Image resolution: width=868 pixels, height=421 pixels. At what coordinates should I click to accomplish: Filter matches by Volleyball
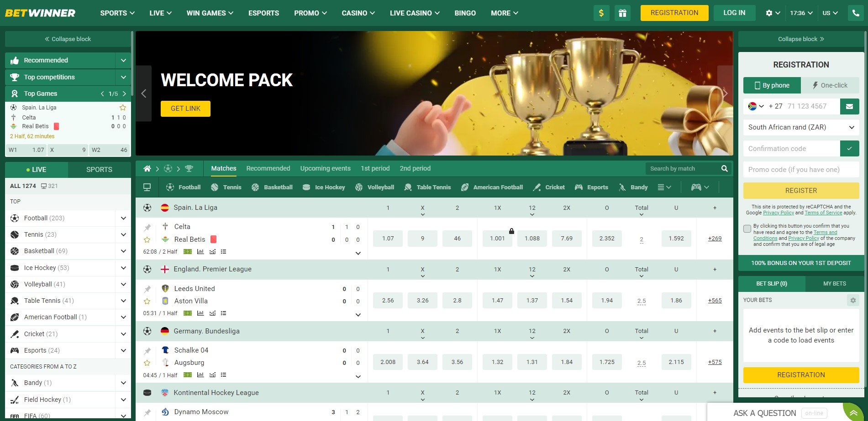[x=374, y=187]
